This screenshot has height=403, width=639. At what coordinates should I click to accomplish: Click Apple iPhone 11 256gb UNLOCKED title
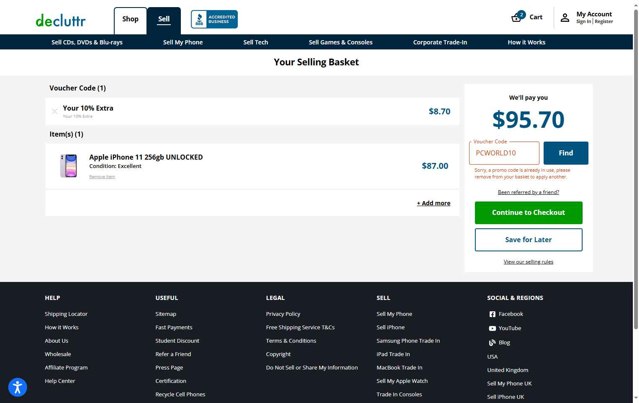[x=146, y=157]
